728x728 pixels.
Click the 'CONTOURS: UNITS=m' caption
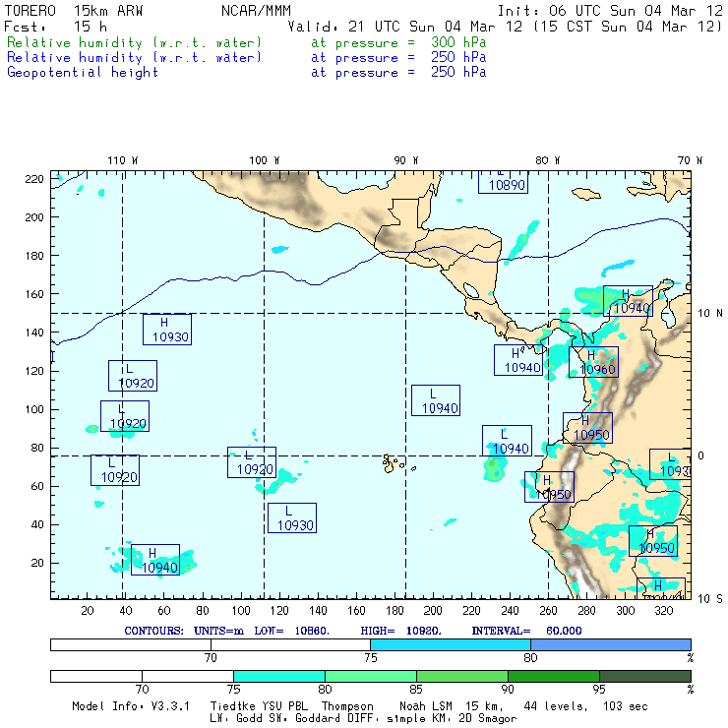click(184, 631)
